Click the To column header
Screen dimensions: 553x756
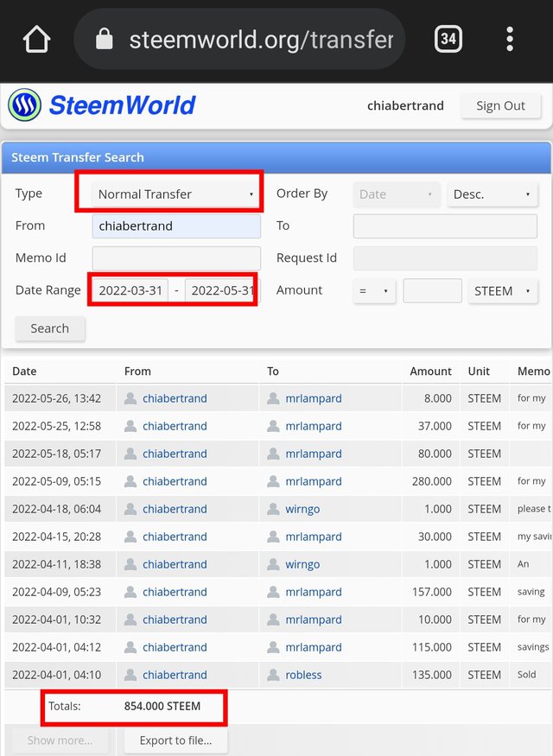(x=273, y=372)
